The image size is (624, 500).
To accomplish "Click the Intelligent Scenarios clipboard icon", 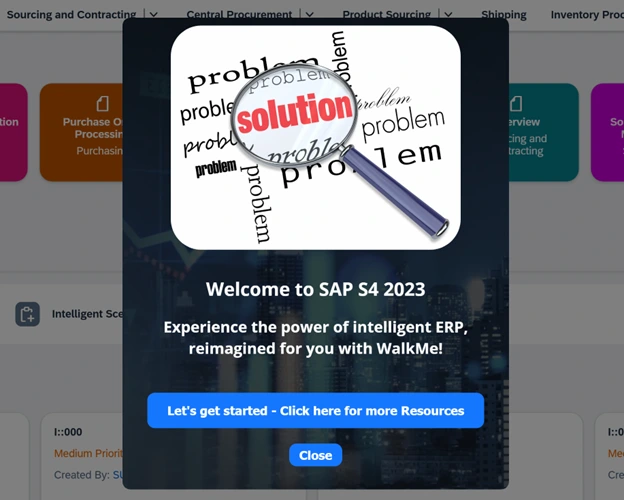I will (27, 314).
